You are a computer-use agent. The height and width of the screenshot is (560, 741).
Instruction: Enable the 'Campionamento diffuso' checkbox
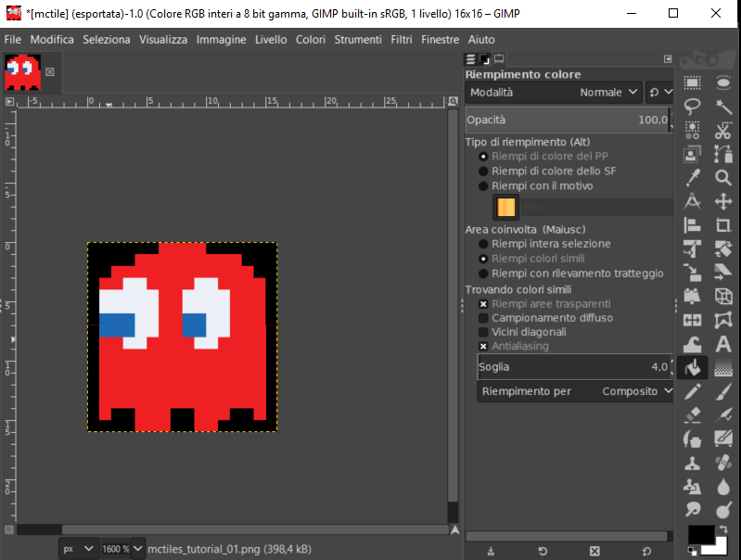[483, 318]
